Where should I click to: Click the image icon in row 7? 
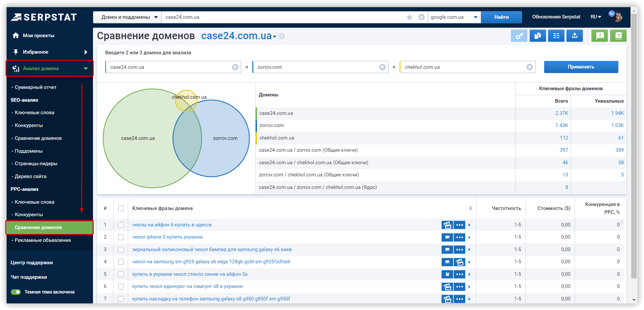click(x=447, y=299)
